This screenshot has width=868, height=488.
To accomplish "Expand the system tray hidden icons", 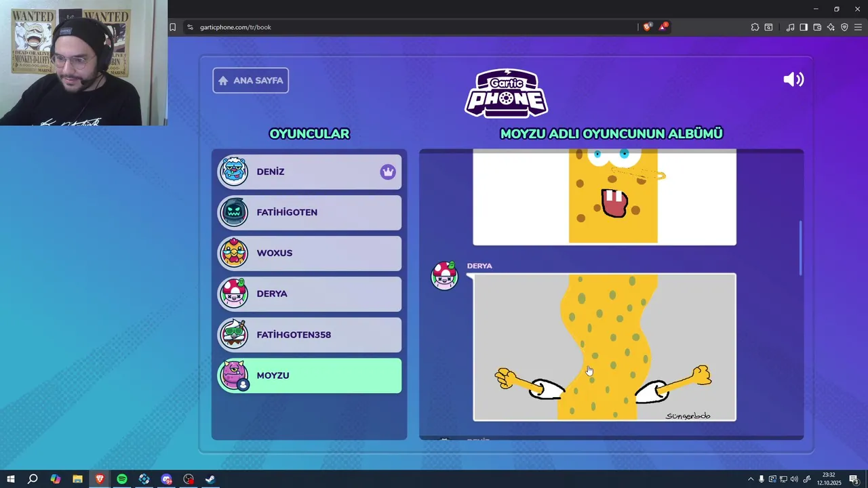I will pyautogui.click(x=751, y=479).
